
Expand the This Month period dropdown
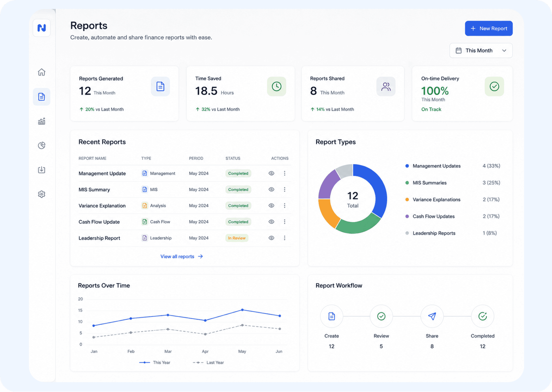(481, 51)
